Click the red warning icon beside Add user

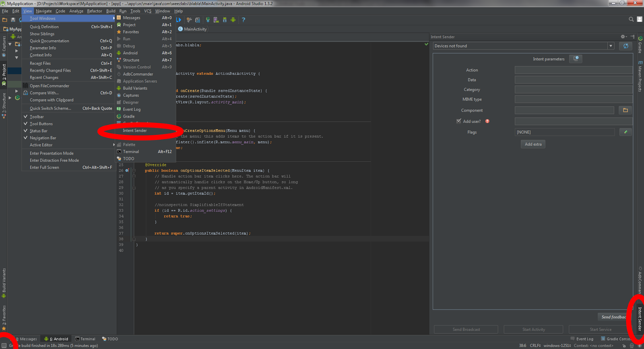[487, 121]
